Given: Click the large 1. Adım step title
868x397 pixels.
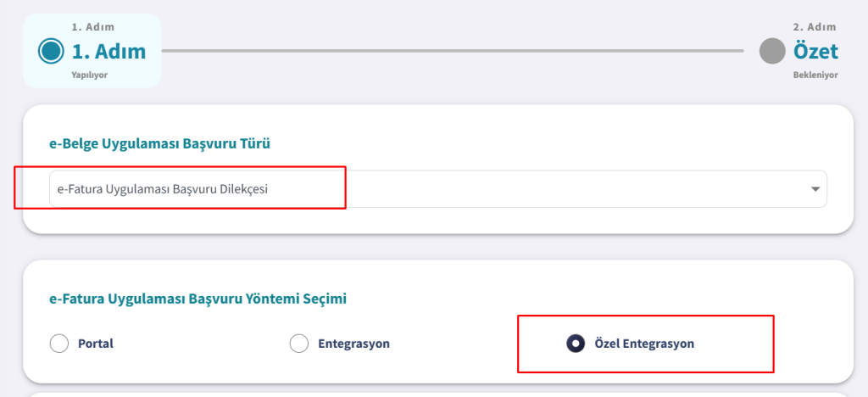Looking at the screenshot, I should click(x=108, y=51).
